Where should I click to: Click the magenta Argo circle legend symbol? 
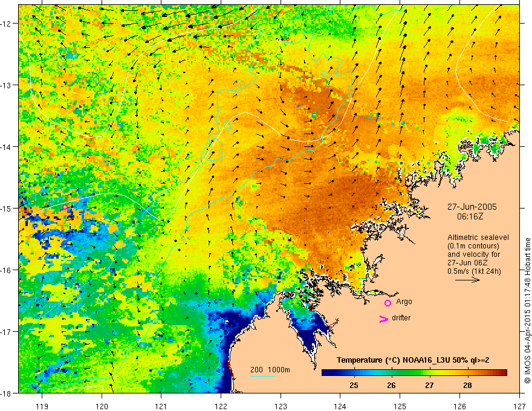pos(388,303)
